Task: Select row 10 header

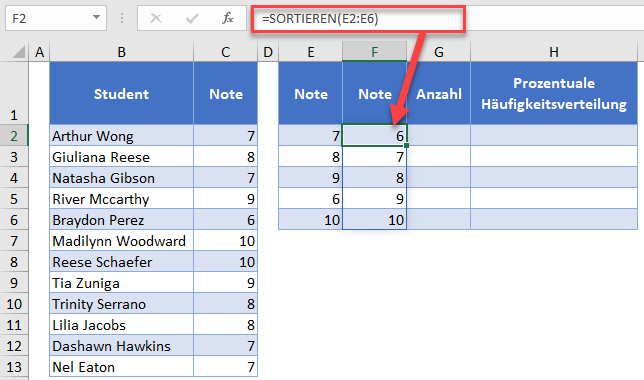Action: click(14, 304)
